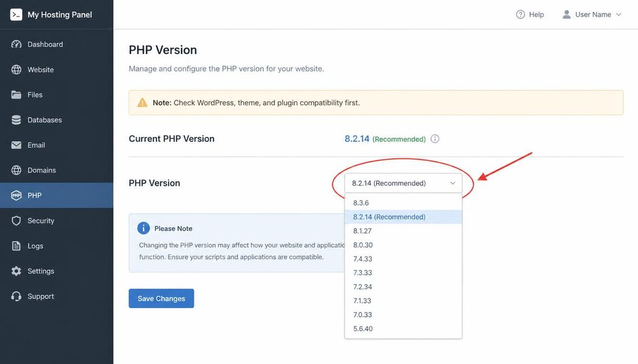View the Logs page
Image resolution: width=638 pixels, height=364 pixels.
(57, 246)
